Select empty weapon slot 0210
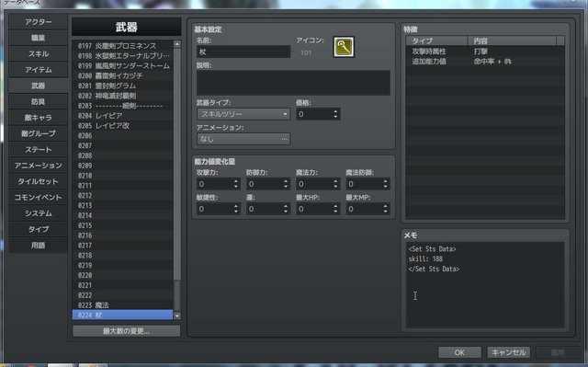Image resolution: width=588 pixels, height=367 pixels. pos(122,176)
